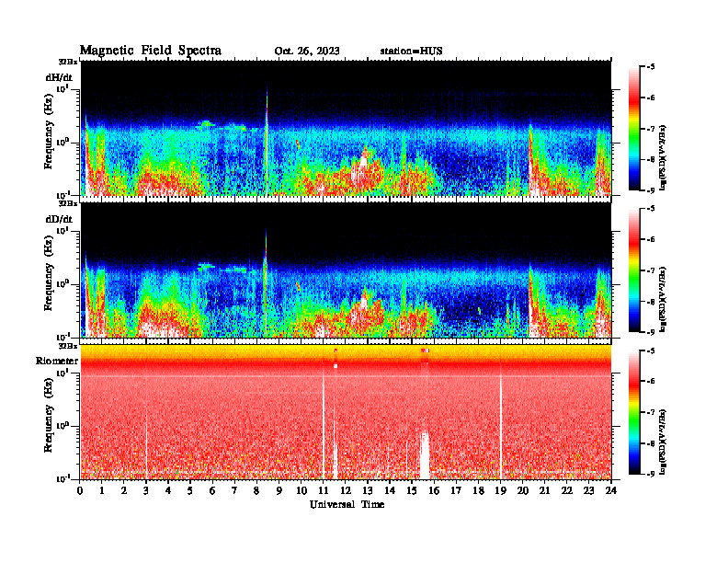Click hour 7 on Universal Time axis
Viewport: 728px width, 563px height.
pos(234,491)
